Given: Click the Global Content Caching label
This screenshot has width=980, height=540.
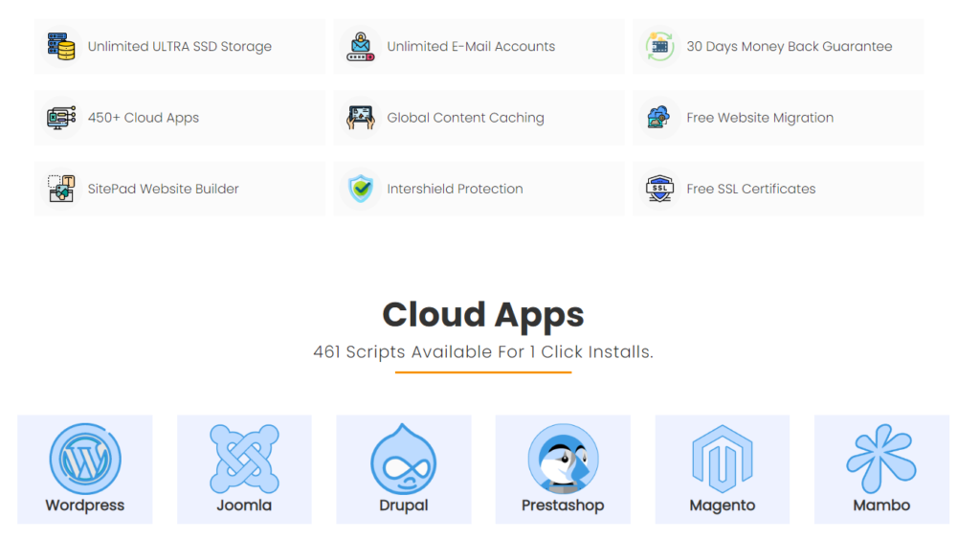Looking at the screenshot, I should 465,118.
